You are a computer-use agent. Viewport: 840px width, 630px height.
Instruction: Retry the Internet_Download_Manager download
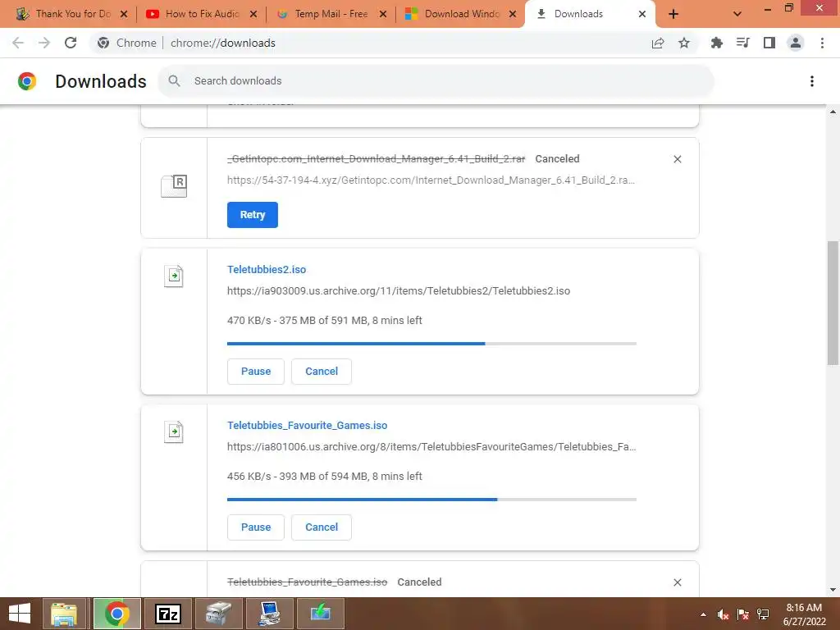(x=253, y=215)
